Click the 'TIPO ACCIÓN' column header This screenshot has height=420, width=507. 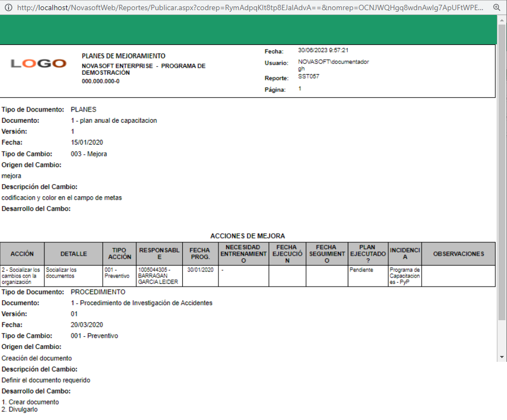(120, 254)
